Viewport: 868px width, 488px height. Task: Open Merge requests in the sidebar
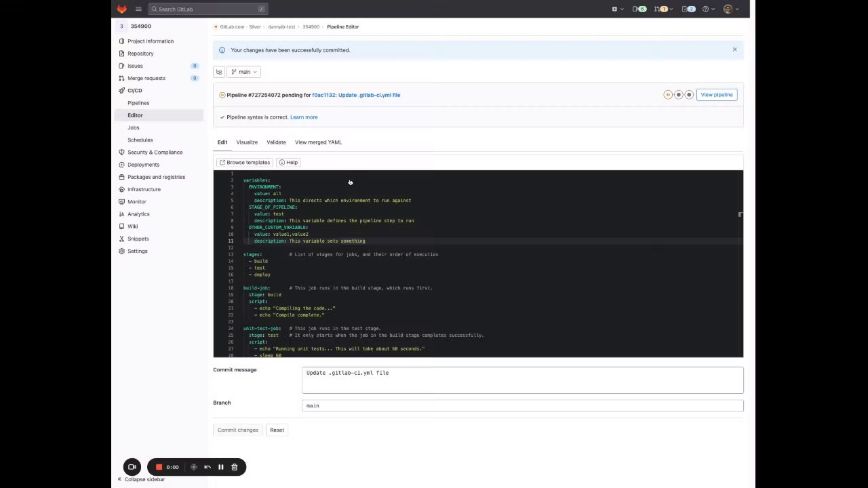click(146, 78)
